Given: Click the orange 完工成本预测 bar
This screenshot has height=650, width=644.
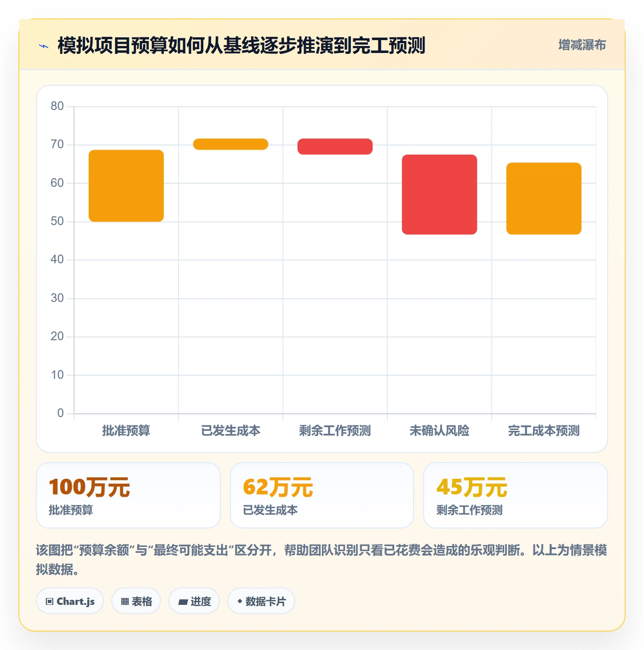Looking at the screenshot, I should click(x=544, y=198).
